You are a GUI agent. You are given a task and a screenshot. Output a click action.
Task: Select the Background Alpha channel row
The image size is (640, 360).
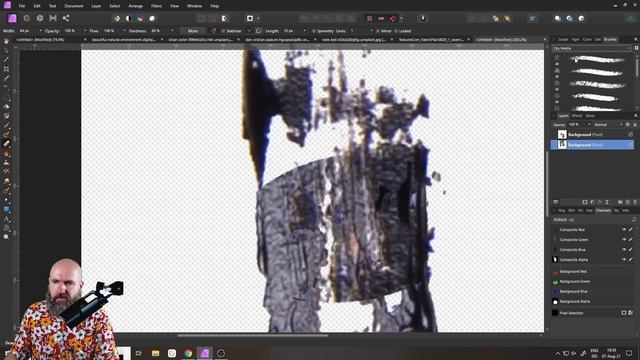(x=592, y=302)
